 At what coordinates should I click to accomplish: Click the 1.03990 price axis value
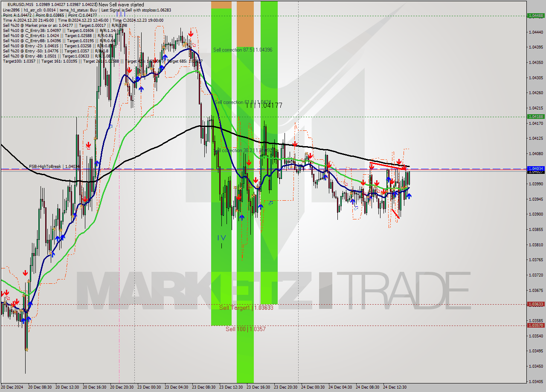point(536,184)
